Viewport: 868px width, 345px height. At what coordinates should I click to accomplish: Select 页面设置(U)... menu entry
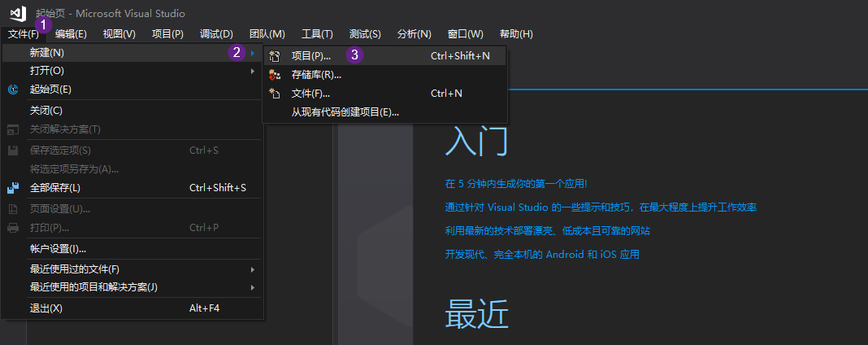coord(132,209)
